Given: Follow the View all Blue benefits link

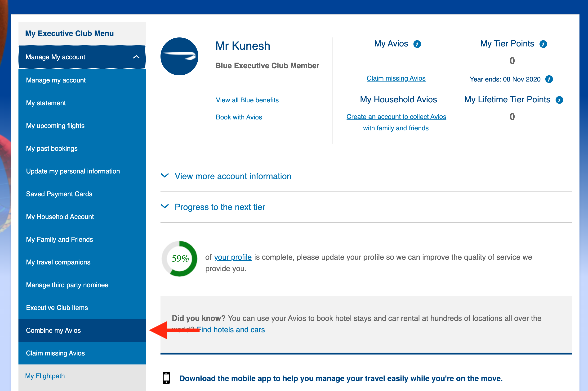Looking at the screenshot, I should coord(247,100).
